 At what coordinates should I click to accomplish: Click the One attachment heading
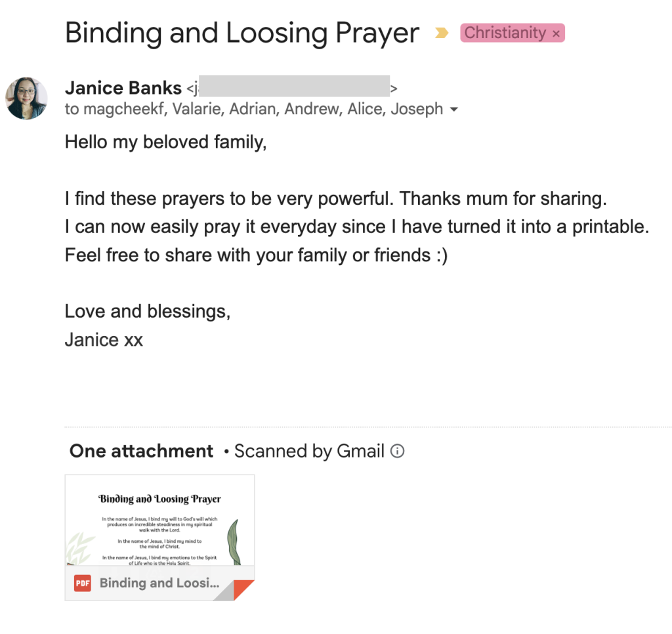click(142, 451)
